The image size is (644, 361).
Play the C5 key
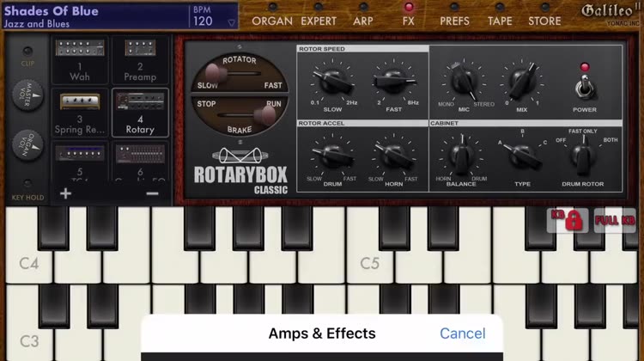coord(369,263)
